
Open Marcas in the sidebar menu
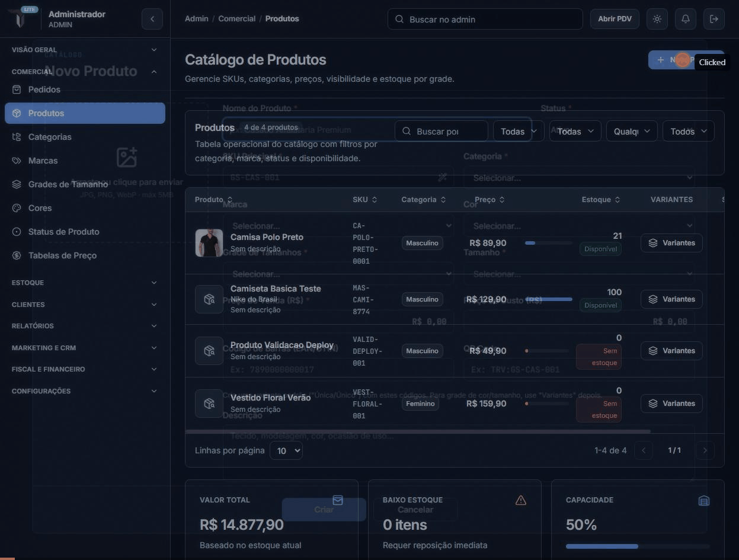click(x=85, y=161)
